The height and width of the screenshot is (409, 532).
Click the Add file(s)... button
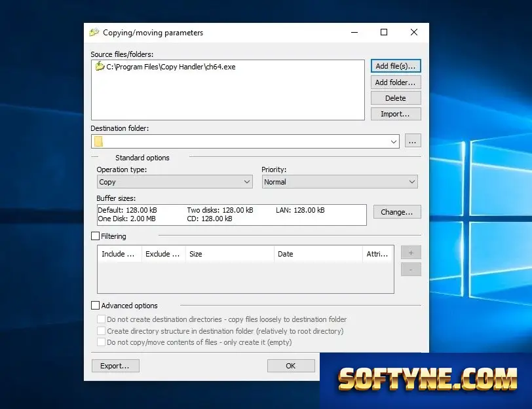(x=396, y=66)
